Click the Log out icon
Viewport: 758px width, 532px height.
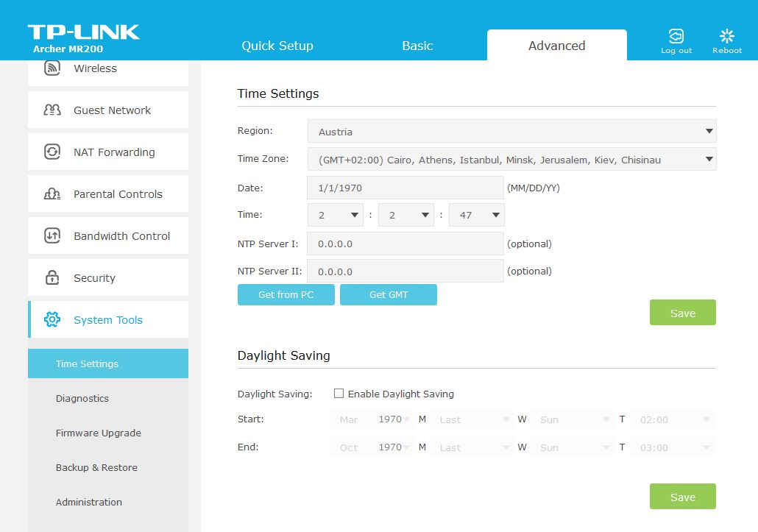[676, 36]
